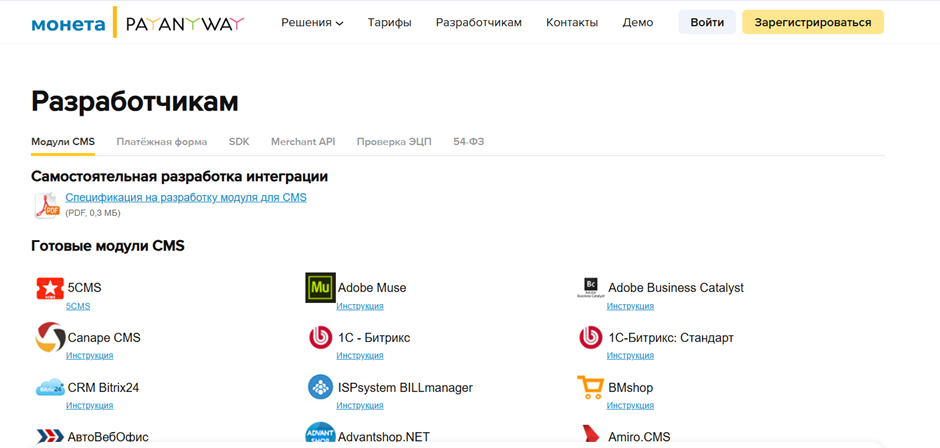The image size is (940, 448).
Task: Switch to the Merchant API tab
Action: click(x=303, y=142)
